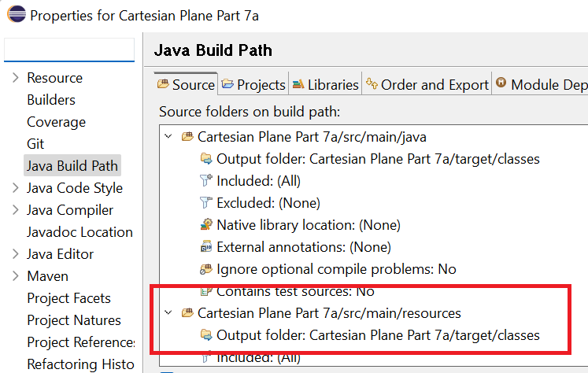Screen dimensions: 588x373
Task: Open the Order and Export tab
Action: point(427,84)
